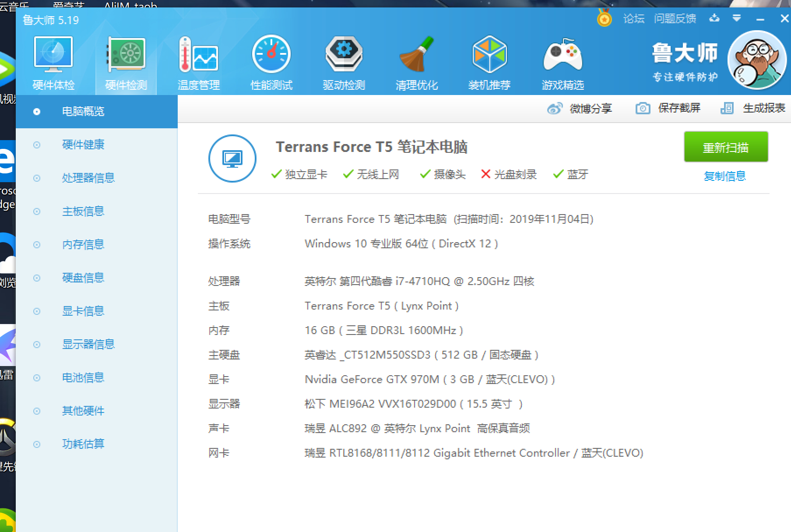Viewport: 791px width, 532px height.
Task: Click the i7-4710HQ processor value
Action: 419,281
